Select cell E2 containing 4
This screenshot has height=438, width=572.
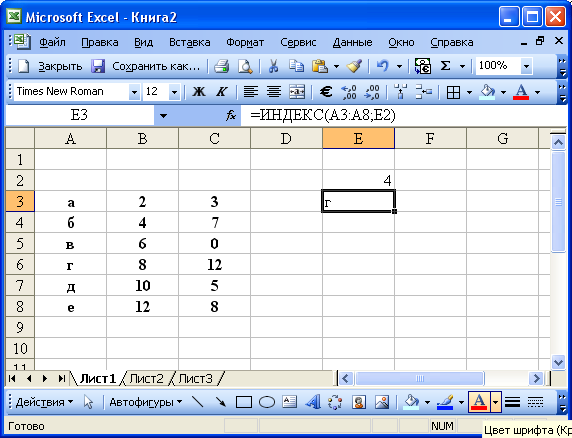pos(358,180)
